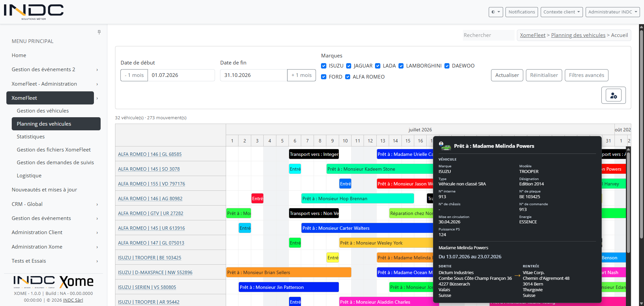
Task: Go to Home in the main menu
Action: pos(19,55)
